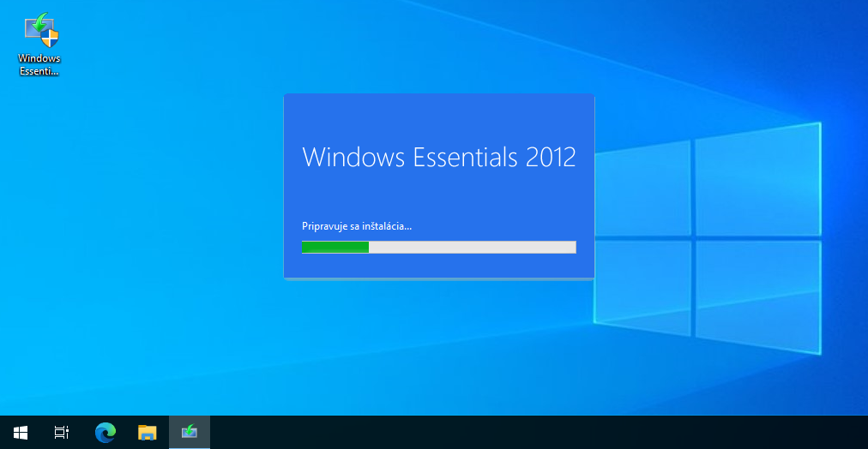The image size is (868, 449).
Task: Click the word 'Windows' in the installer title
Action: (x=353, y=158)
